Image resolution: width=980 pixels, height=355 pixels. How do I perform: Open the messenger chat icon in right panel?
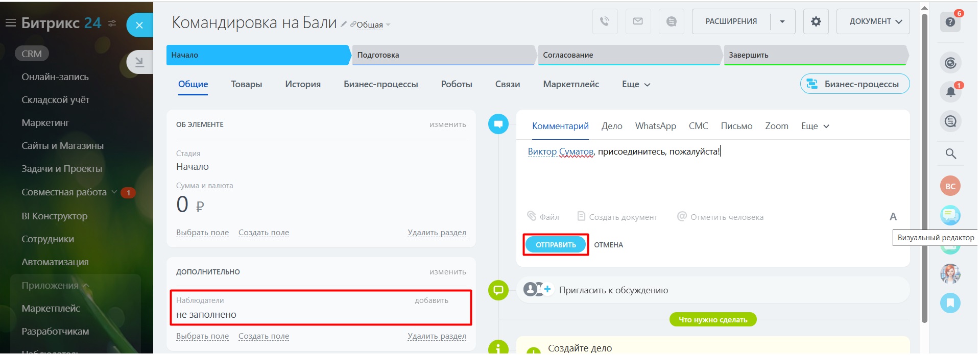coord(950,121)
